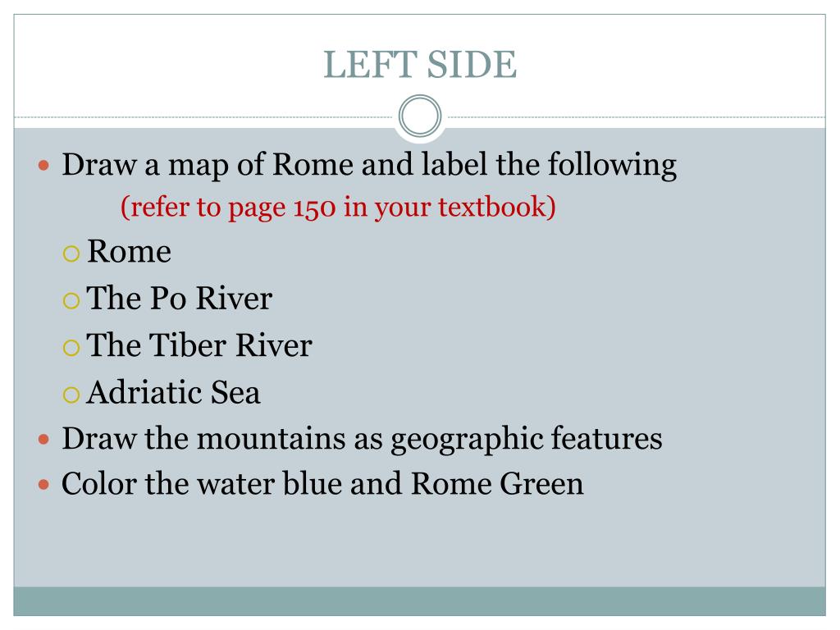840x630 pixels.
Task: Click the decorative circle ornament below title
Action: (x=420, y=116)
